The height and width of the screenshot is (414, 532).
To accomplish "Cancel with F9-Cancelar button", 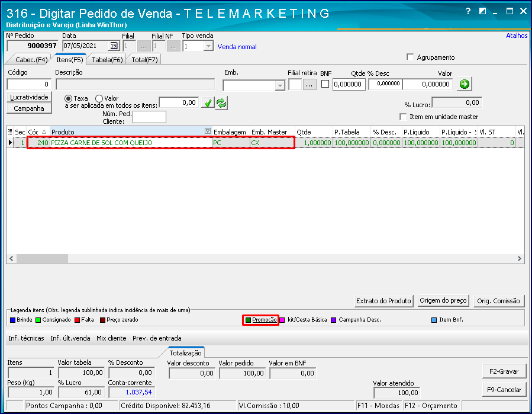I will point(504,390).
